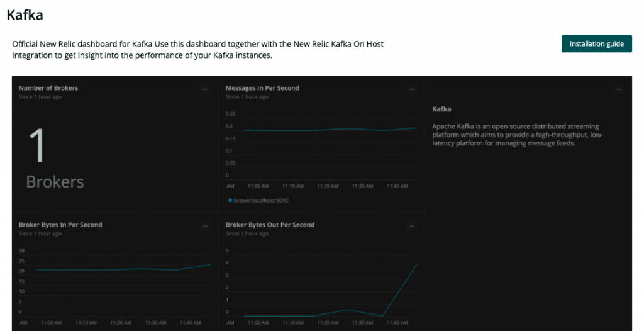Image resolution: width=644 pixels, height=331 pixels.
Task: Click 11:20 AM label in Messages In chart
Action: click(x=328, y=186)
